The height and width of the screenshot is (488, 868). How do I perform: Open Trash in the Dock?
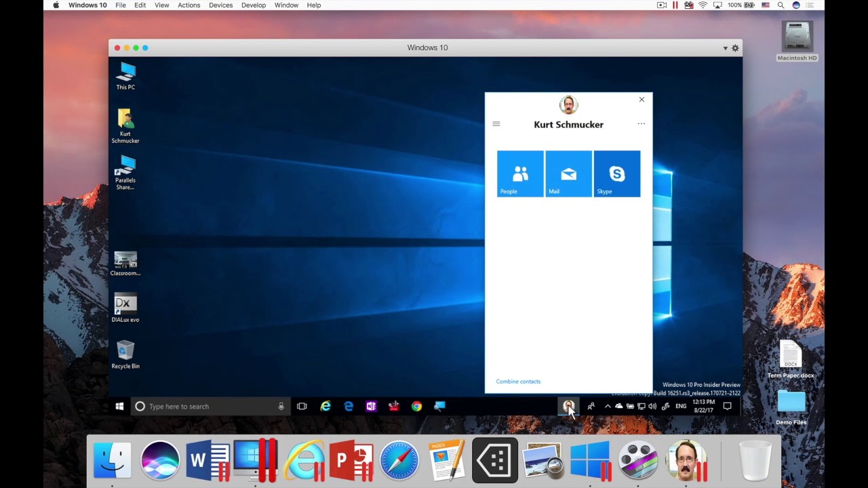pos(755,461)
